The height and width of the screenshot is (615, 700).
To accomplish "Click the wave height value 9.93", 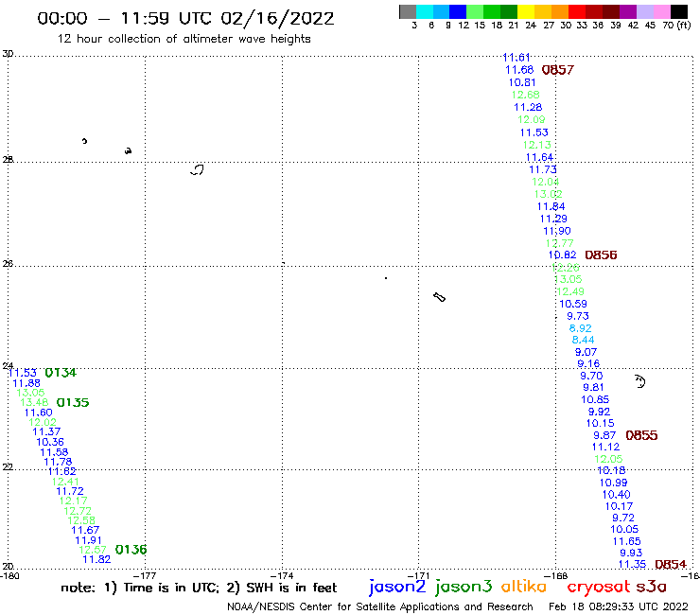I will click(x=631, y=553).
